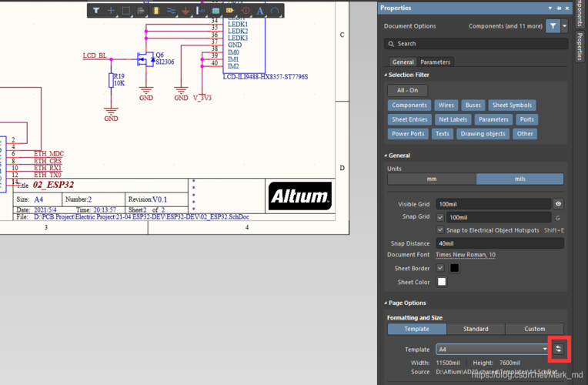The width and height of the screenshot is (588, 385).
Task: Select the Standard formatting tab
Action: point(476,329)
